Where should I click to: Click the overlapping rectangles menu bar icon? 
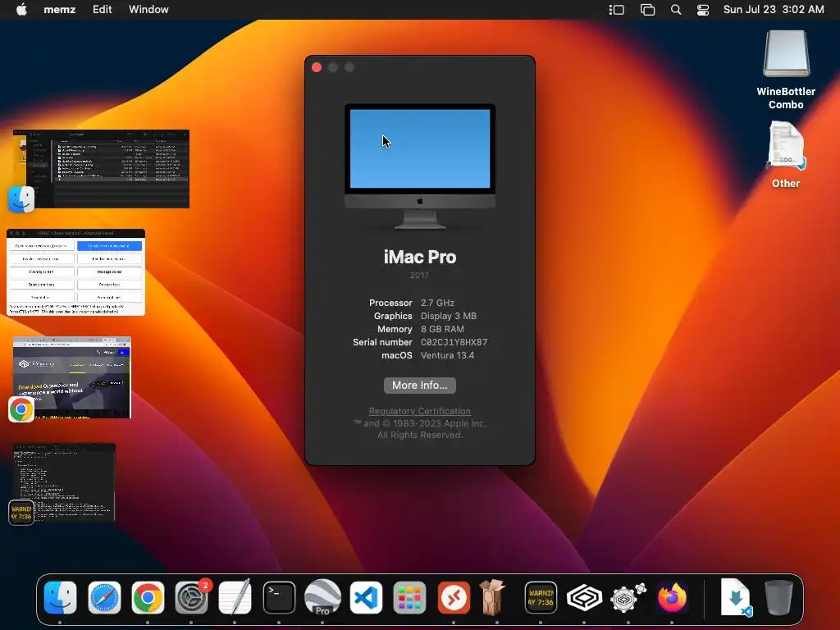pyautogui.click(x=648, y=10)
